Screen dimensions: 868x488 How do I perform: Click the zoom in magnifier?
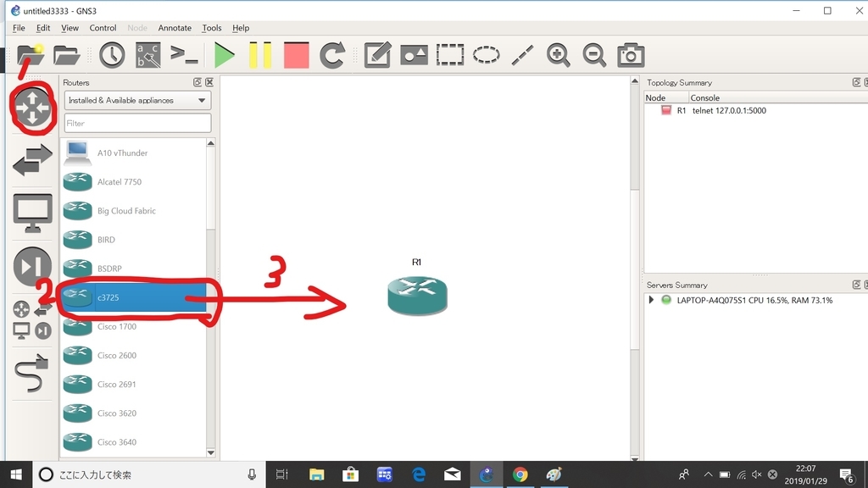coord(558,55)
